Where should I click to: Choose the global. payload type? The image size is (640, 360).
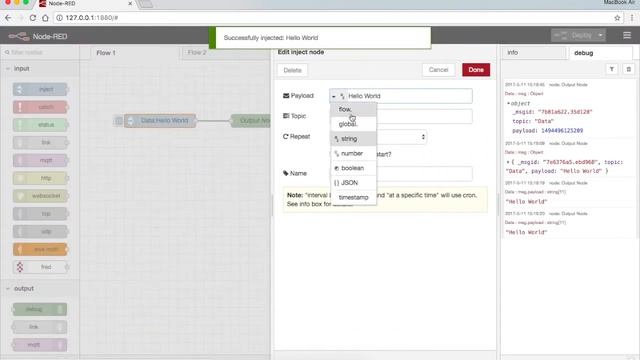coord(353,124)
